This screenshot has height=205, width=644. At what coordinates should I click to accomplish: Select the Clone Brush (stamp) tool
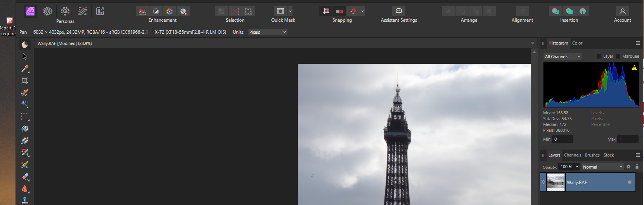(x=25, y=200)
